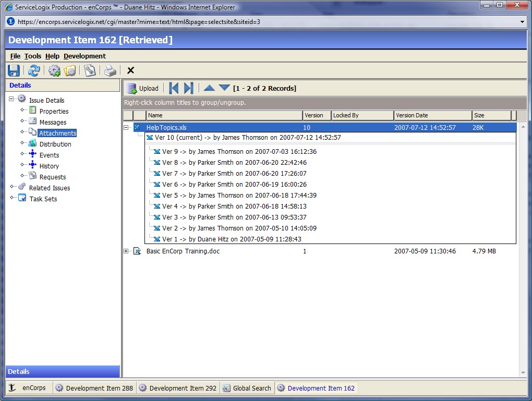
Task: Select Ver 1 by Duane Hitz entry
Action: (232, 239)
